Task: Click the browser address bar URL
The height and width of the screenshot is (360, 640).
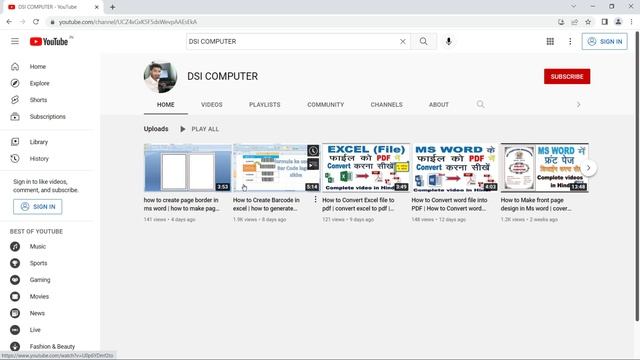Action: [x=128, y=22]
